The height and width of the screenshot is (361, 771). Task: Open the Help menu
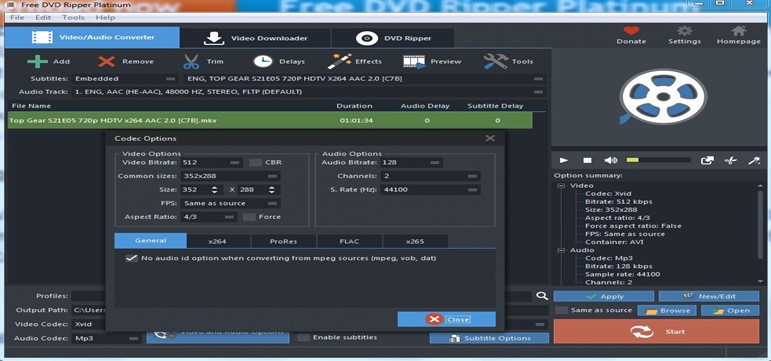pyautogui.click(x=105, y=17)
